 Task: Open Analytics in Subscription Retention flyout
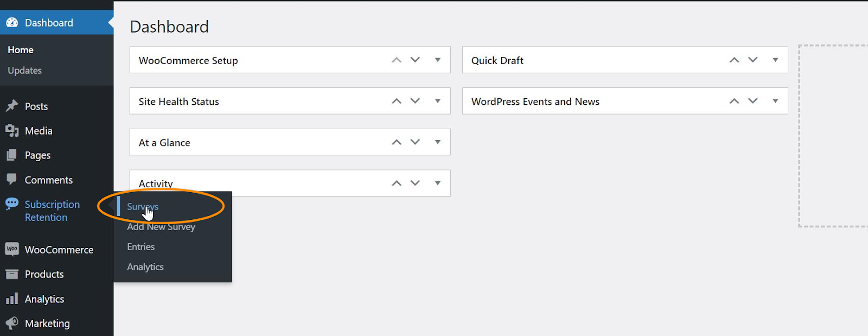[145, 267]
